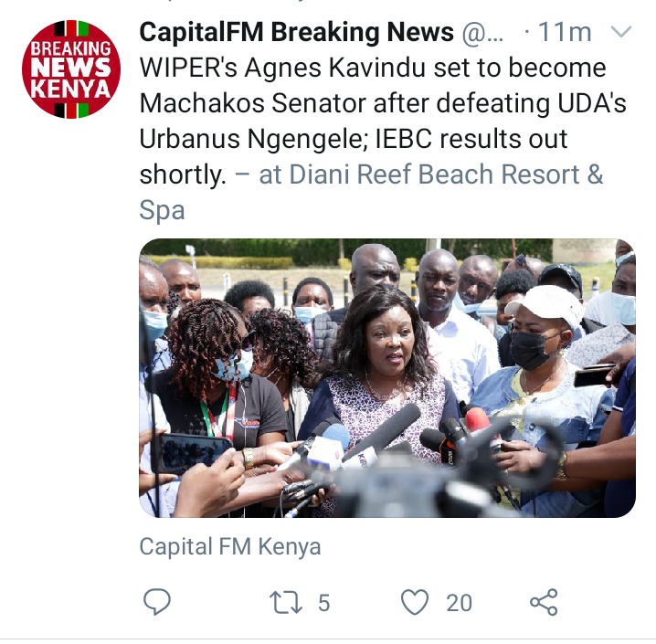Viewport: 656px width, 644px height.
Task: Expand tweet options with the chevron arrow
Action: pos(621,32)
